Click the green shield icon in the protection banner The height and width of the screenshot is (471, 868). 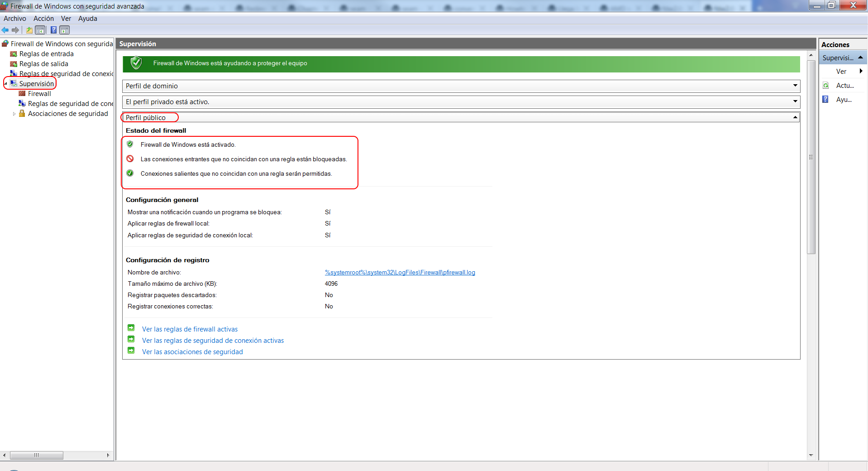tap(136, 63)
